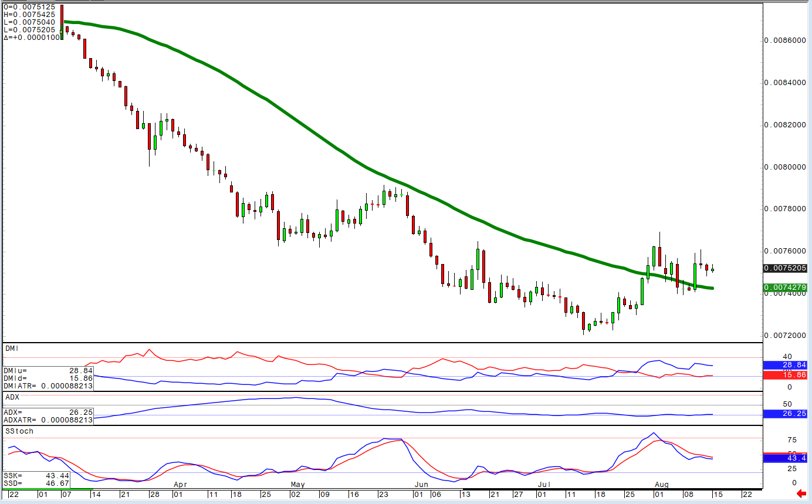This screenshot has height=504, width=812.
Task: Click the 0.0082000 price axis label
Action: (786, 125)
